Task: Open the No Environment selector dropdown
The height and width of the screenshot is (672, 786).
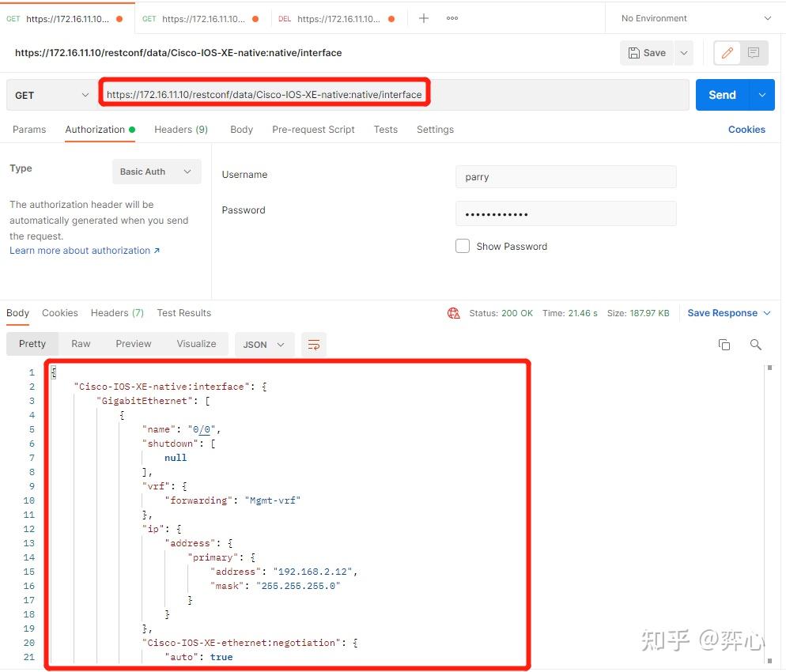Action: [692, 17]
